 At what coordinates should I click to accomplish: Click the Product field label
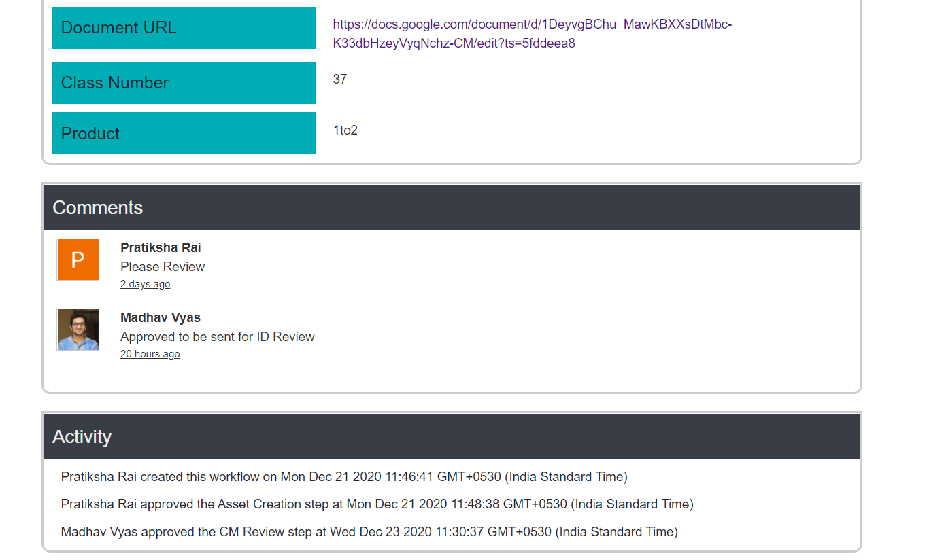coord(90,133)
